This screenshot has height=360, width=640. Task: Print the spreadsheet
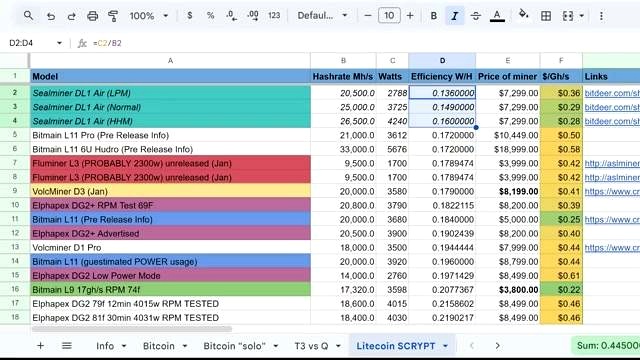pyautogui.click(x=93, y=16)
